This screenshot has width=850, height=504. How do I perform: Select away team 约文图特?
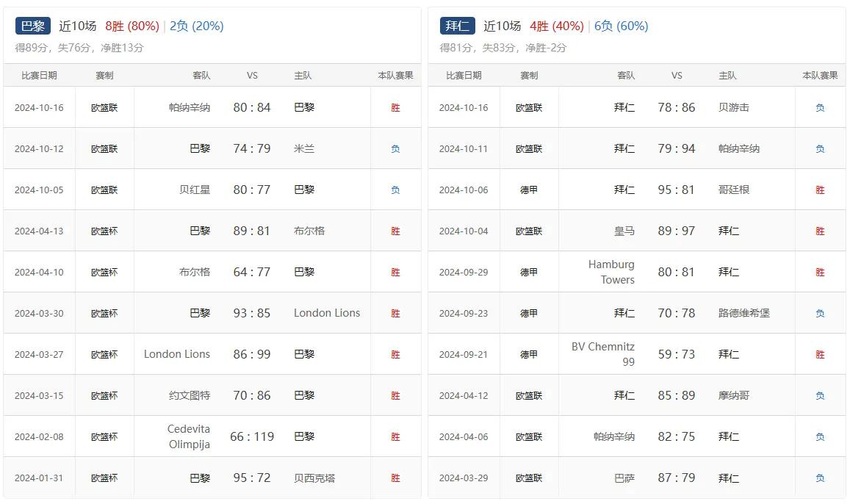(x=190, y=395)
